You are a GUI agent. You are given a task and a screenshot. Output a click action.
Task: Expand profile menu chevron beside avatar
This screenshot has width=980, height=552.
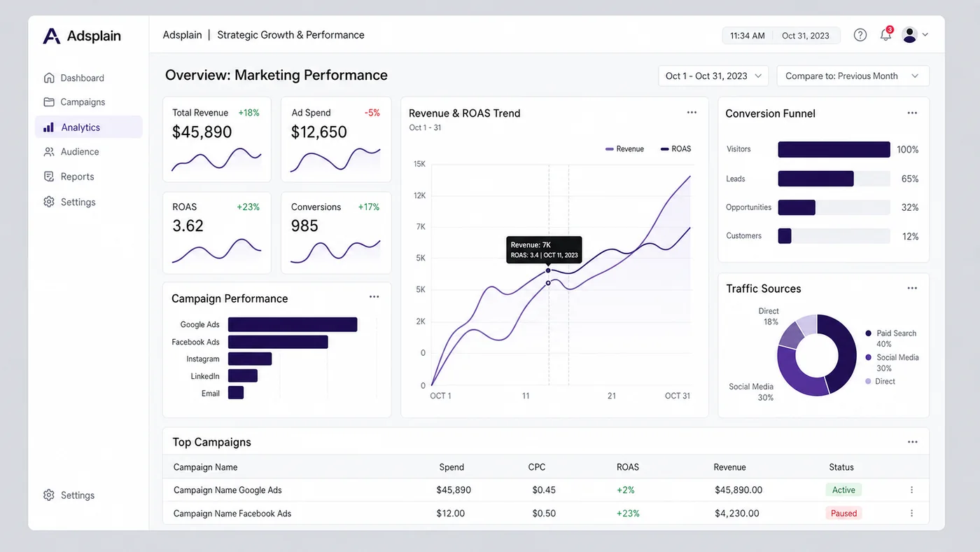(925, 35)
